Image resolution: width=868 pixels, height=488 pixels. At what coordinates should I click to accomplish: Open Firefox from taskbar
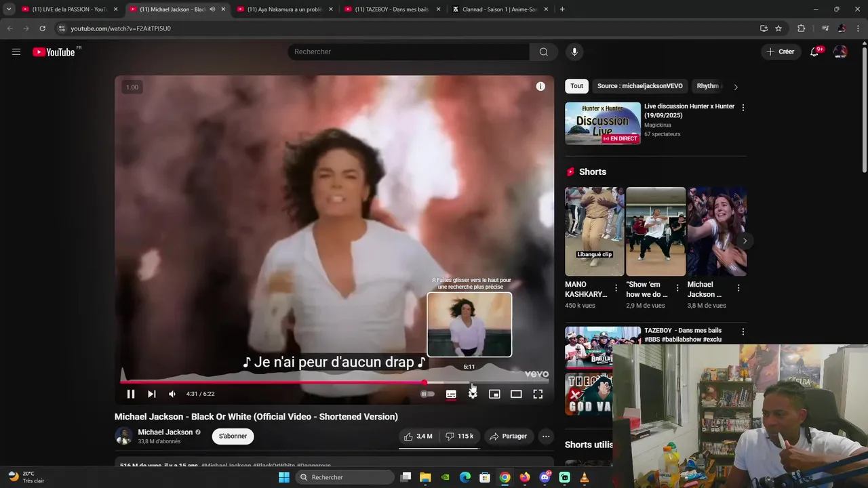[525, 477]
